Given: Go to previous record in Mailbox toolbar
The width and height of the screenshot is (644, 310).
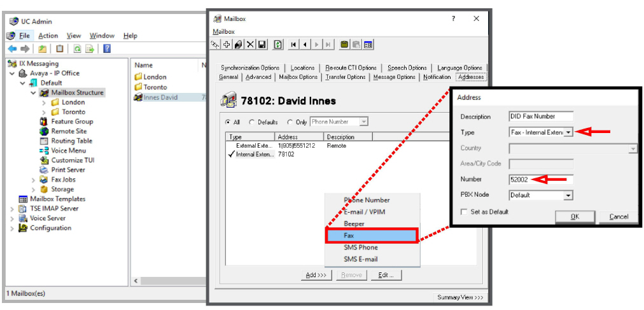Looking at the screenshot, I should pyautogui.click(x=305, y=45).
